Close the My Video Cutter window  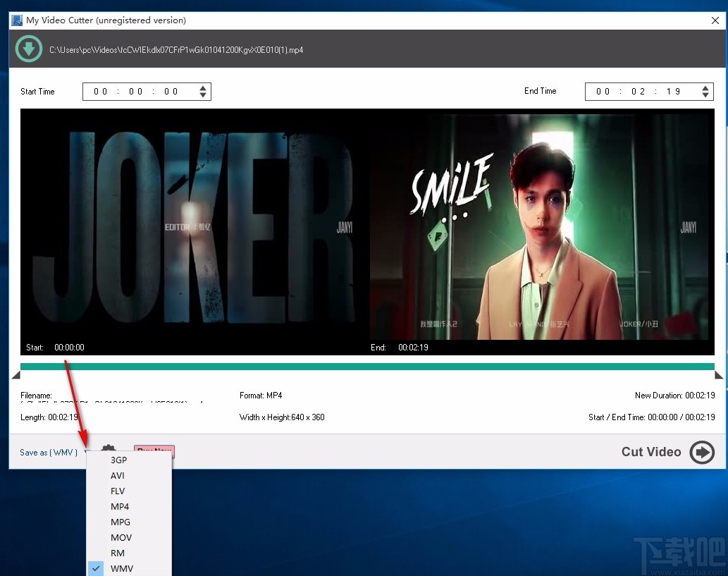[x=715, y=20]
